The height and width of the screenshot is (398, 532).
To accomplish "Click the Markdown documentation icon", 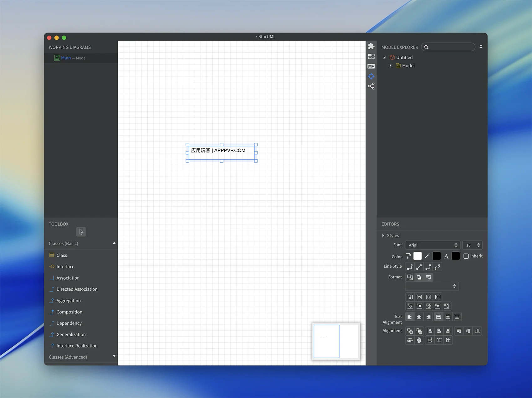I will tap(371, 66).
